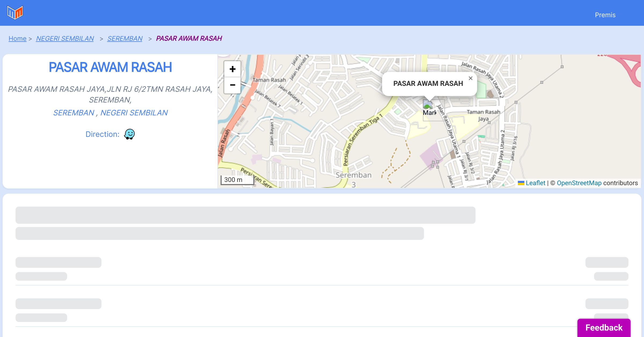Close the PASAR AWAM RASAH popup
Viewport: 644px width, 337px height.
(x=470, y=78)
